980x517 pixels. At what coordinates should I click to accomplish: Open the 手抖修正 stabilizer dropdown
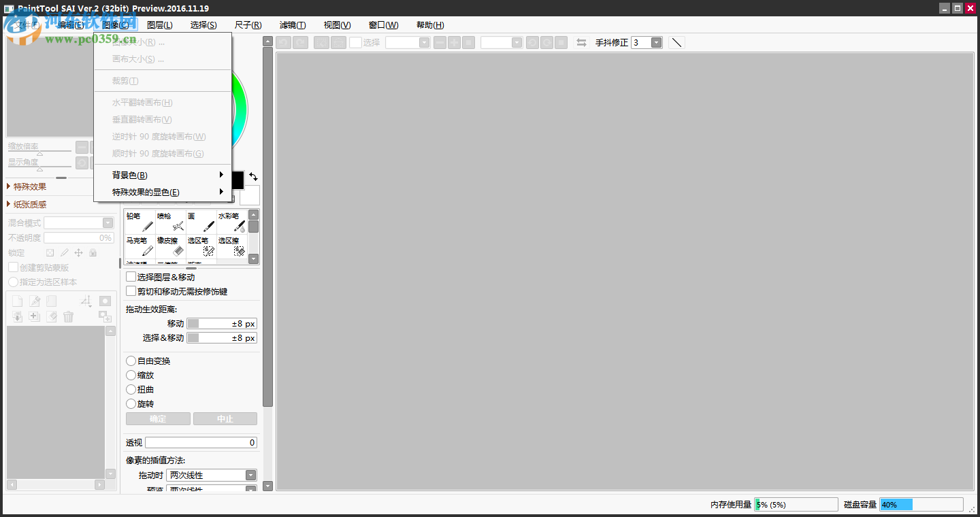point(657,41)
